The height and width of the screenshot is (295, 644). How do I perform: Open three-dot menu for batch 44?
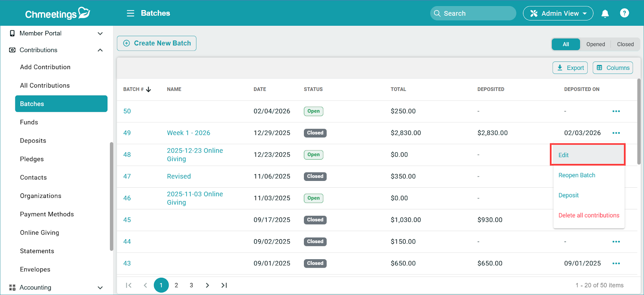[616, 242]
